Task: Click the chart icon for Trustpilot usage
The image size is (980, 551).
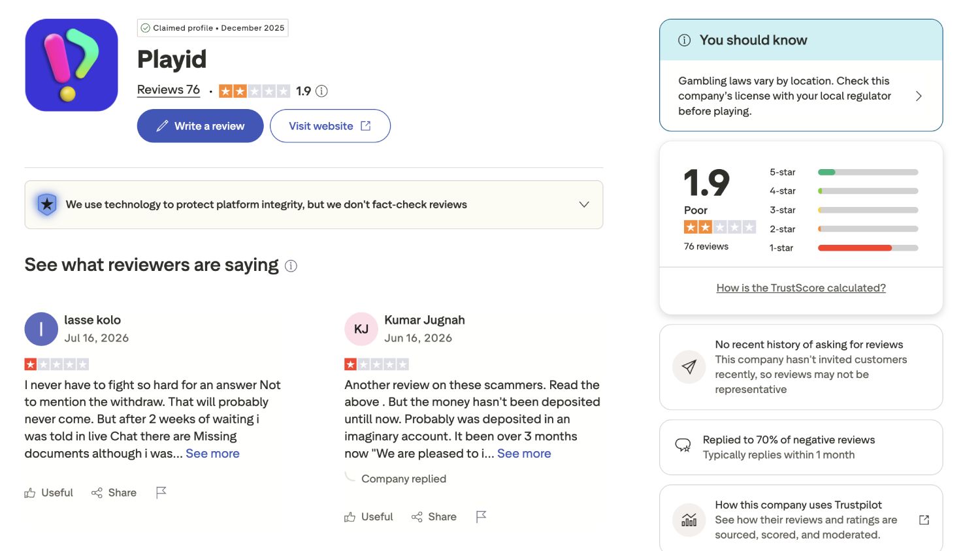Action: coord(689,520)
